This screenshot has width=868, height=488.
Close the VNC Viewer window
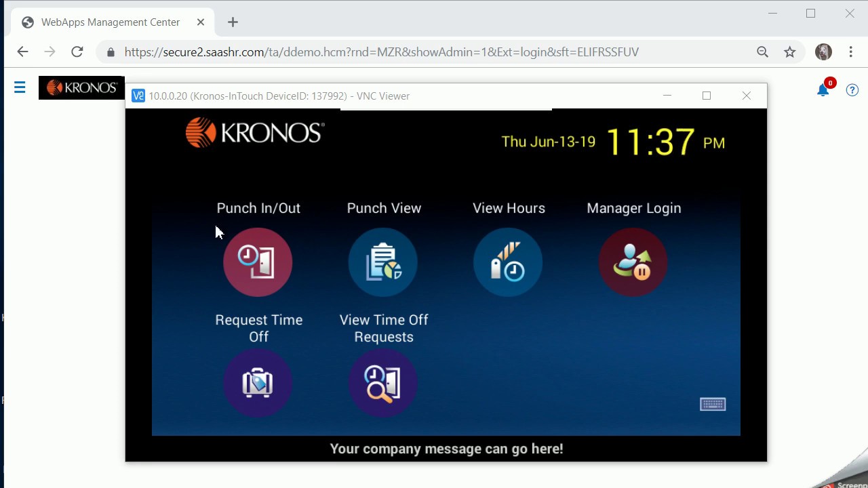(x=747, y=96)
